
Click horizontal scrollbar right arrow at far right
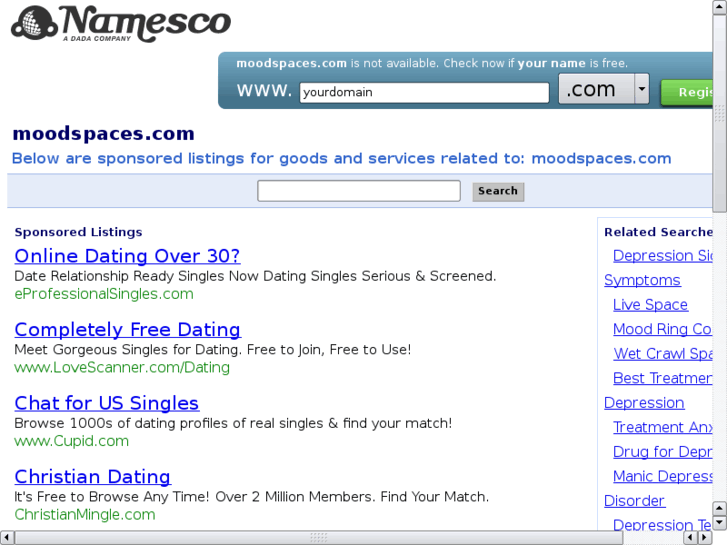click(705, 538)
